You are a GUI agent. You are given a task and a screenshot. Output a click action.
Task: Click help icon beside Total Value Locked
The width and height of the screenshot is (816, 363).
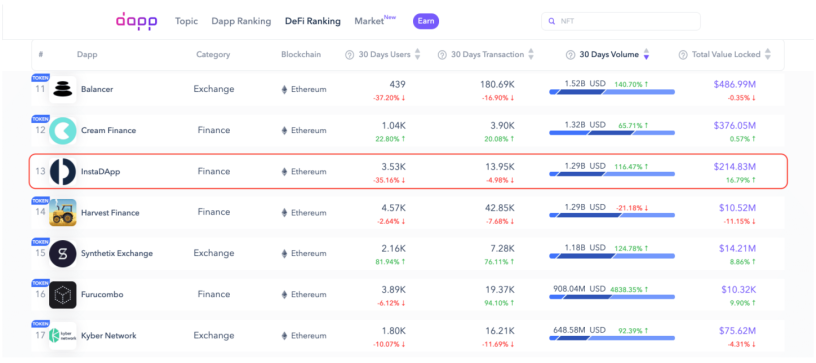683,55
